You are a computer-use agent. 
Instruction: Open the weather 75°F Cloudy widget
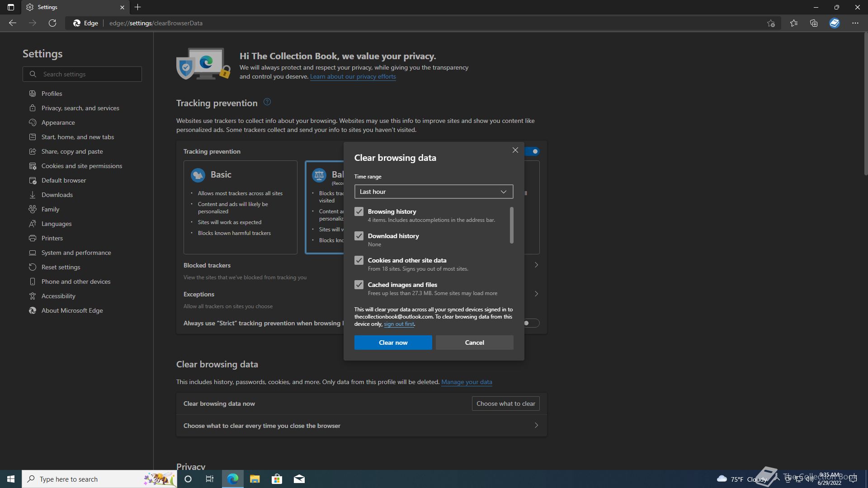click(x=741, y=479)
